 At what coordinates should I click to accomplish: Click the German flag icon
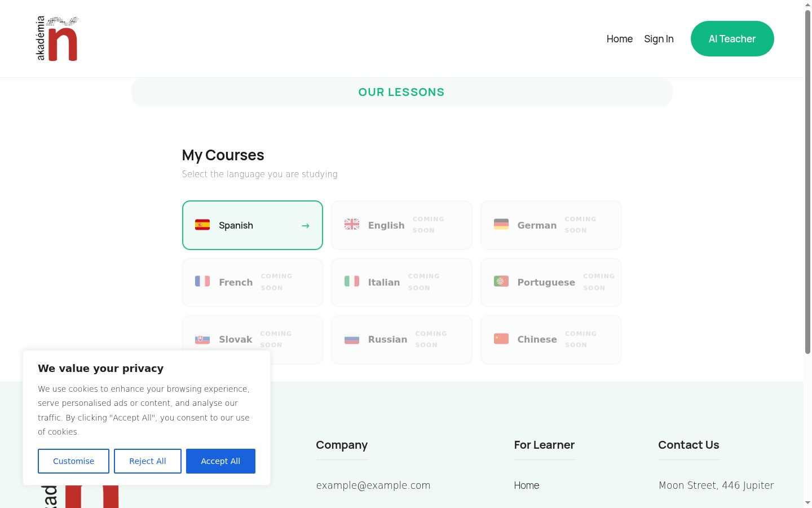(501, 225)
